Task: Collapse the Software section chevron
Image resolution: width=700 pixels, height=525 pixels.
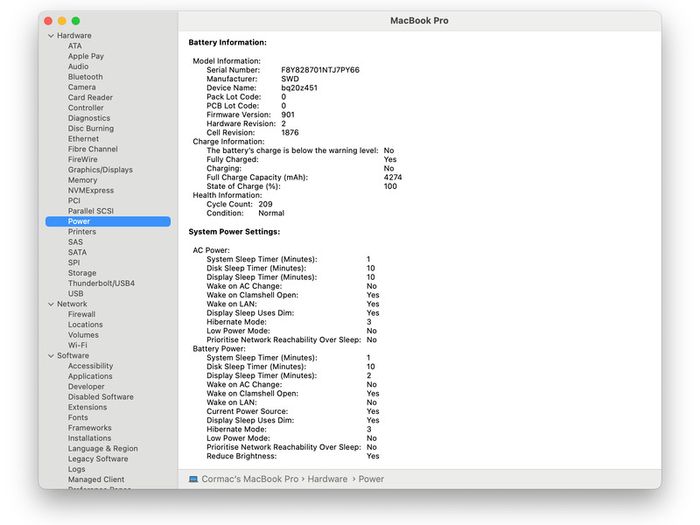Action: point(51,356)
